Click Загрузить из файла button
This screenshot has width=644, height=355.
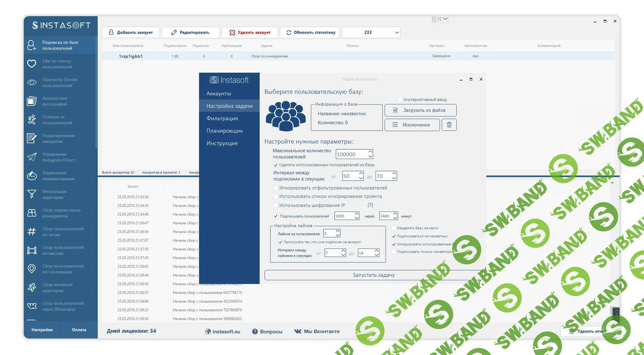point(420,110)
